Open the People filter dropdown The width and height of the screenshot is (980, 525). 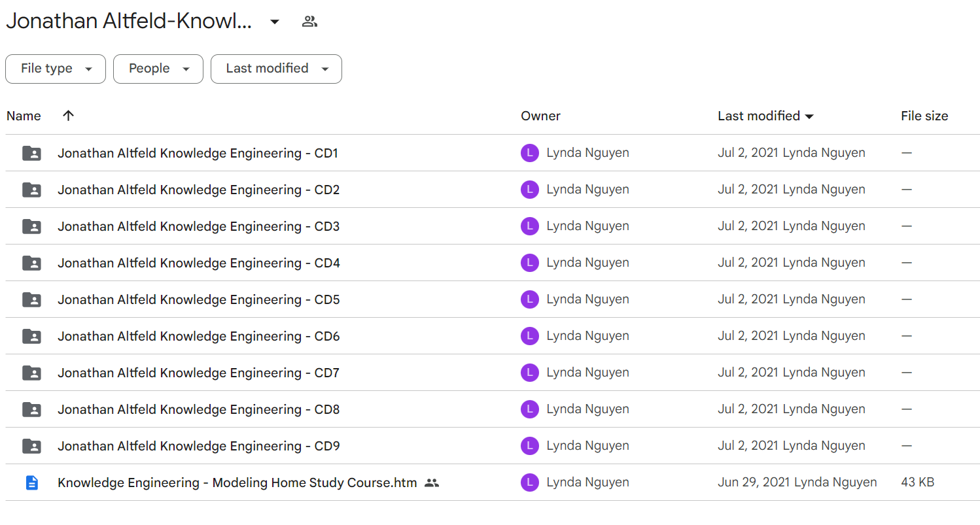pyautogui.click(x=158, y=69)
